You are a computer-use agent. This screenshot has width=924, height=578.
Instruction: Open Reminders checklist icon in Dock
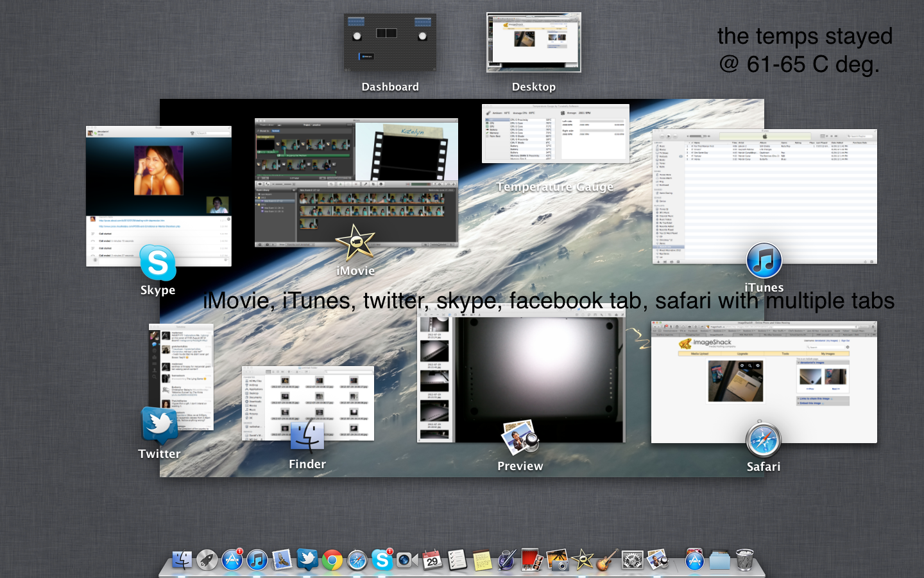tap(457, 560)
